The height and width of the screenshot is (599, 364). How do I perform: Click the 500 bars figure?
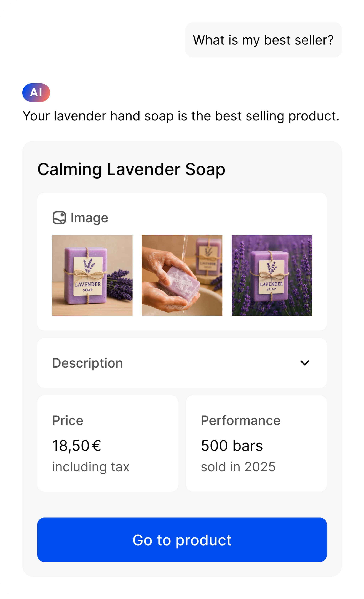[x=232, y=446]
